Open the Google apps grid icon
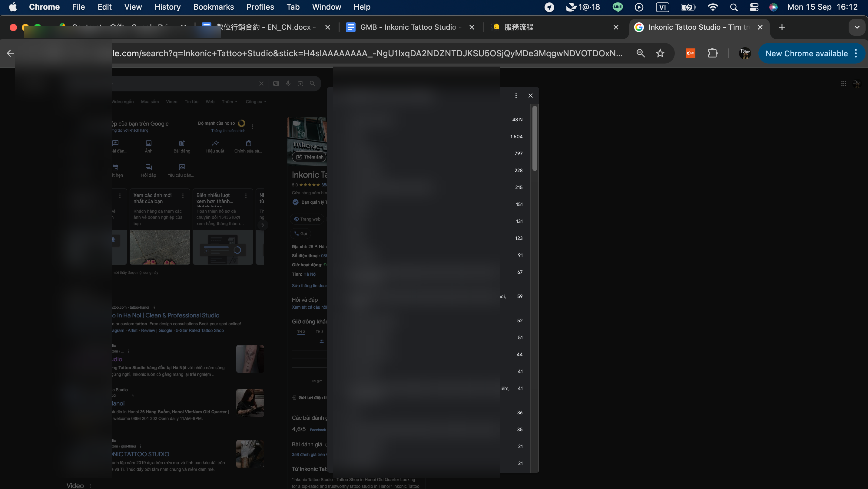The height and width of the screenshot is (489, 868). coord(843,84)
